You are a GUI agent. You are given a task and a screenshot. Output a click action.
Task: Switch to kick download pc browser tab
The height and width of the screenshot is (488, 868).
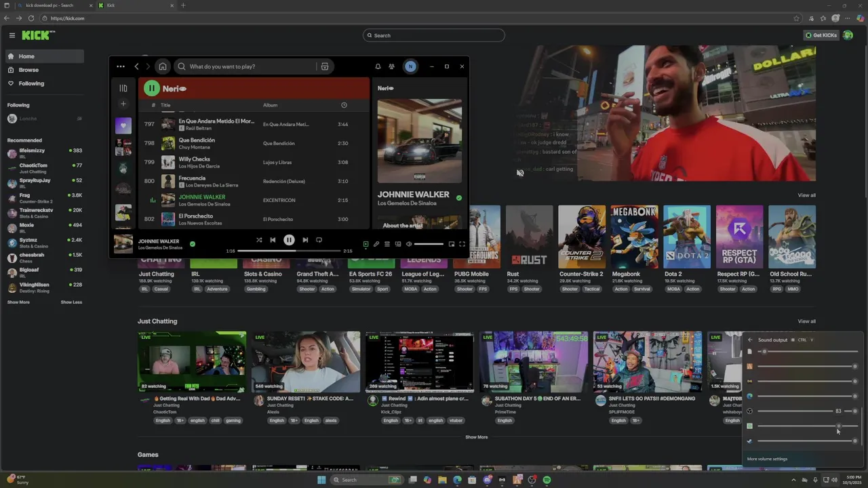(x=56, y=5)
